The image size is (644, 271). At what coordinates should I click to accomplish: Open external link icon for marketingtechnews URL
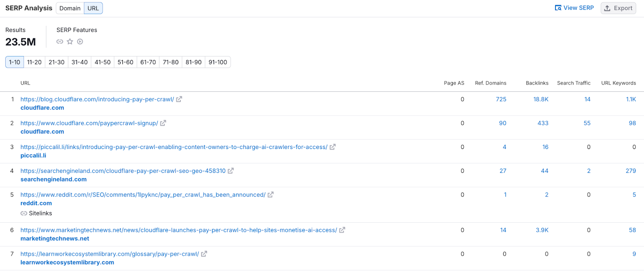click(342, 230)
